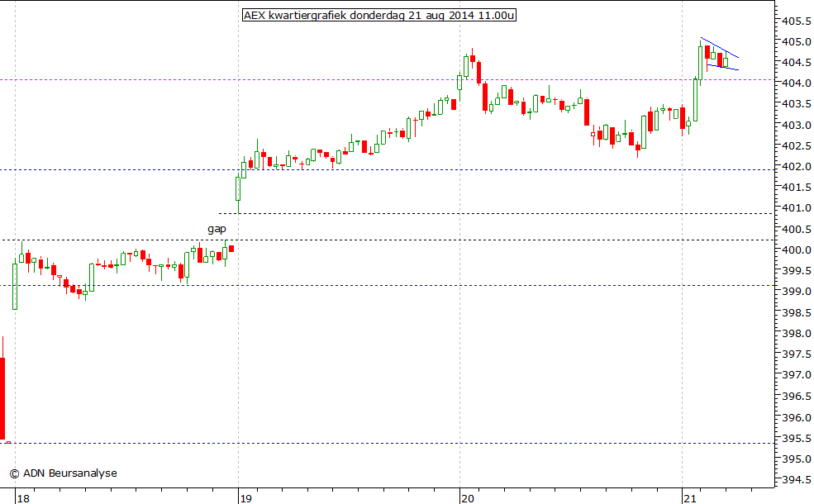This screenshot has width=814, height=504.
Task: Click the date label '21' on the time axis
Action: [x=689, y=498]
